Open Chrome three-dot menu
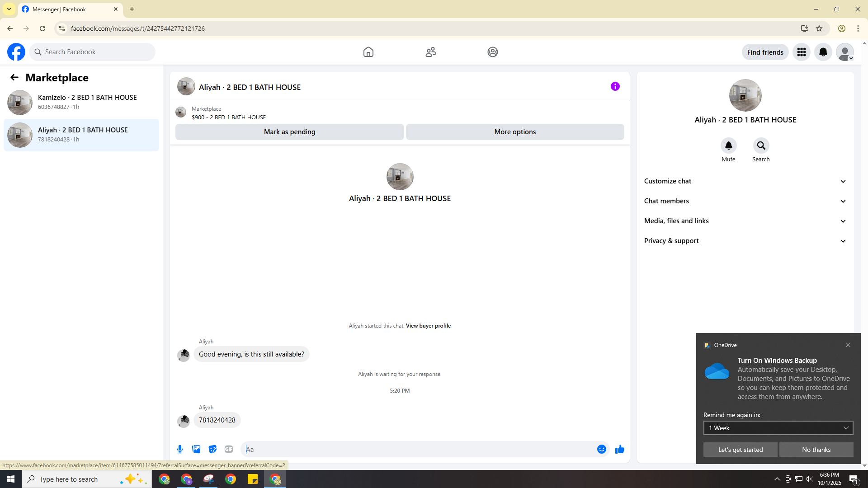Viewport: 868px width, 488px height. point(858,28)
